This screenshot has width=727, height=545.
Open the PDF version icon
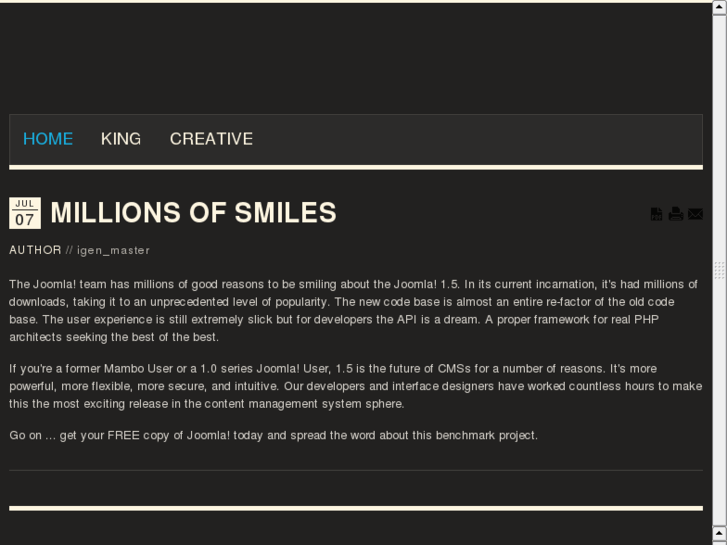click(x=656, y=213)
